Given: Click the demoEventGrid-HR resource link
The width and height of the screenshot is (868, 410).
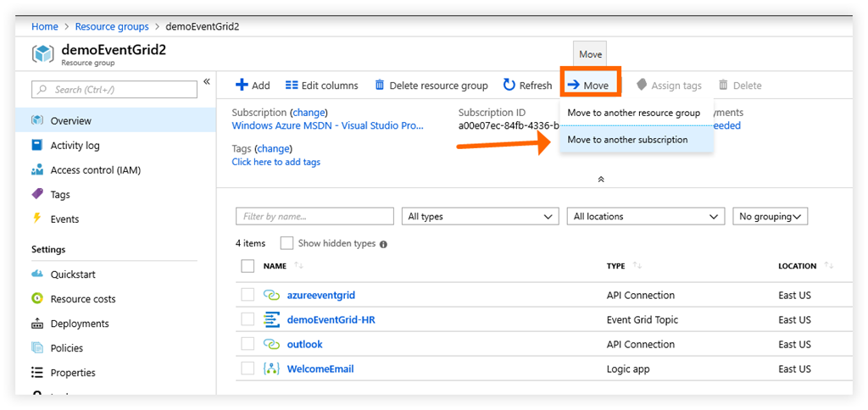Looking at the screenshot, I should (x=330, y=320).
